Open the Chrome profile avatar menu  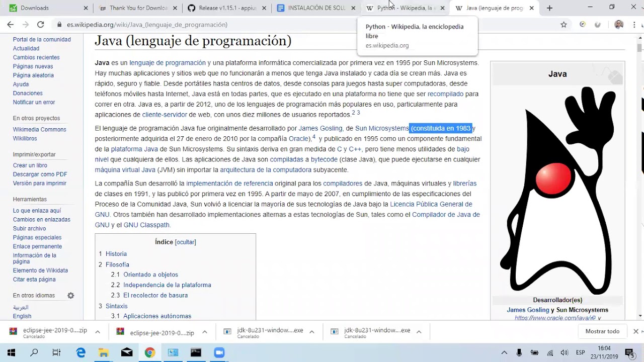tap(619, 24)
